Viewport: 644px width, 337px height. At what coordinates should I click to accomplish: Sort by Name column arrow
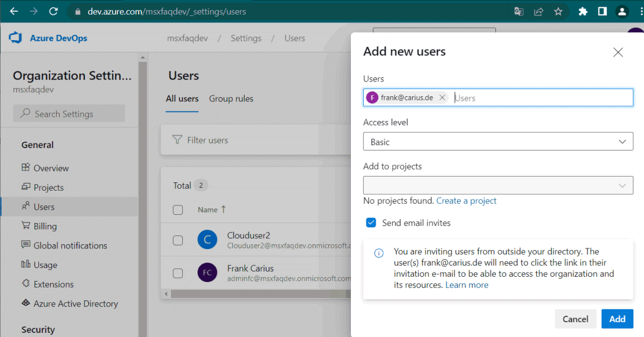point(224,209)
